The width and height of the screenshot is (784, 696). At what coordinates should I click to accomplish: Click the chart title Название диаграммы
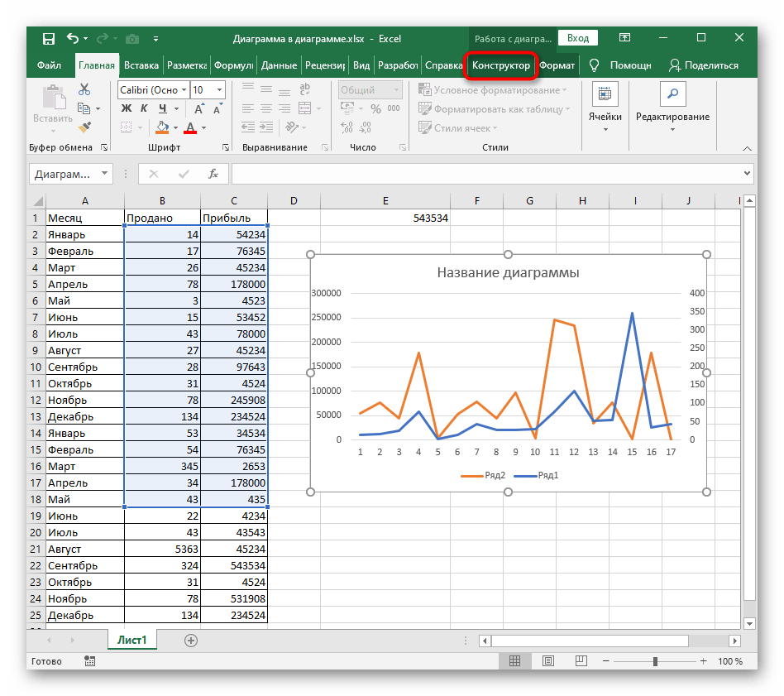[x=508, y=272]
